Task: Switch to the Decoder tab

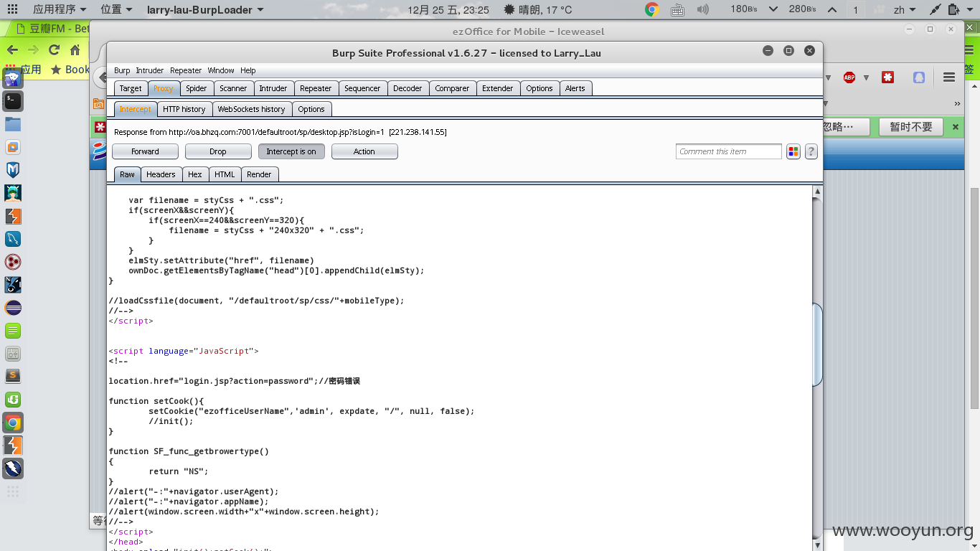Action: pyautogui.click(x=407, y=88)
